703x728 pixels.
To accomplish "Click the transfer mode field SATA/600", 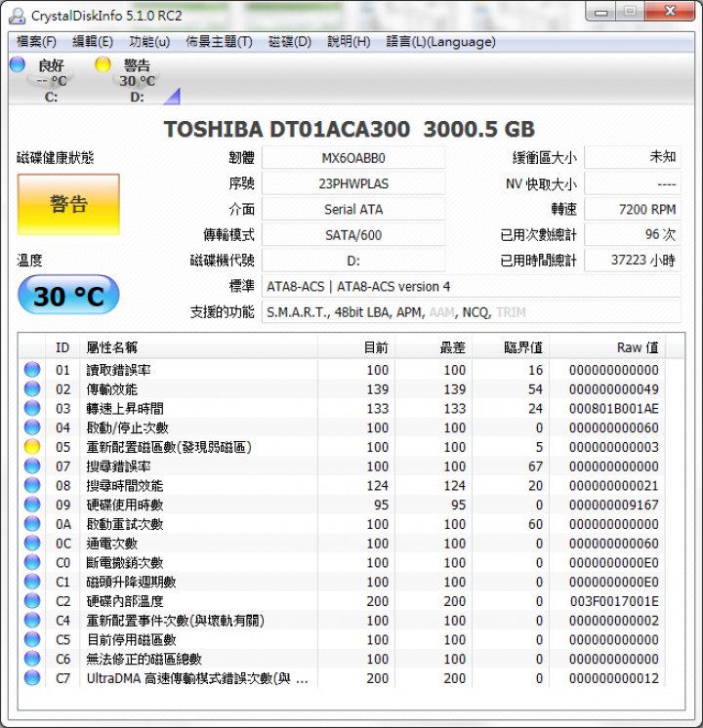I will pyautogui.click(x=353, y=235).
